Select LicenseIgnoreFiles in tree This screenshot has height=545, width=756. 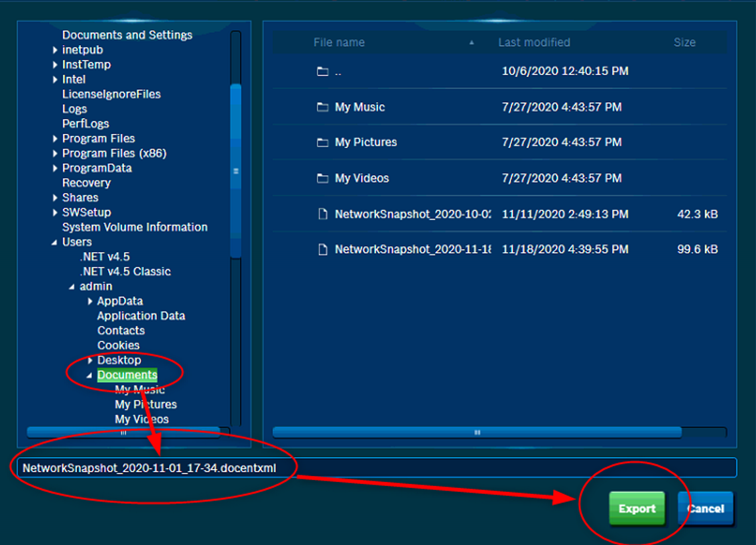[x=112, y=95]
